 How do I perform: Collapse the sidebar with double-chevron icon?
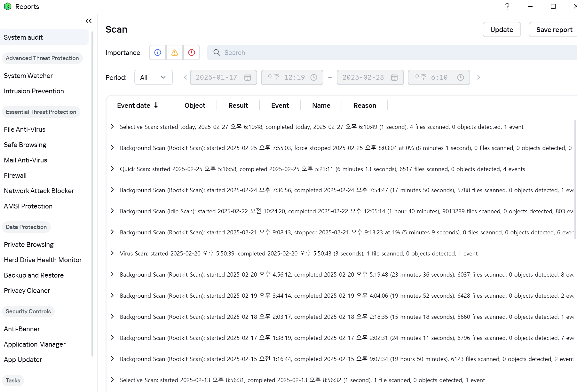(89, 21)
